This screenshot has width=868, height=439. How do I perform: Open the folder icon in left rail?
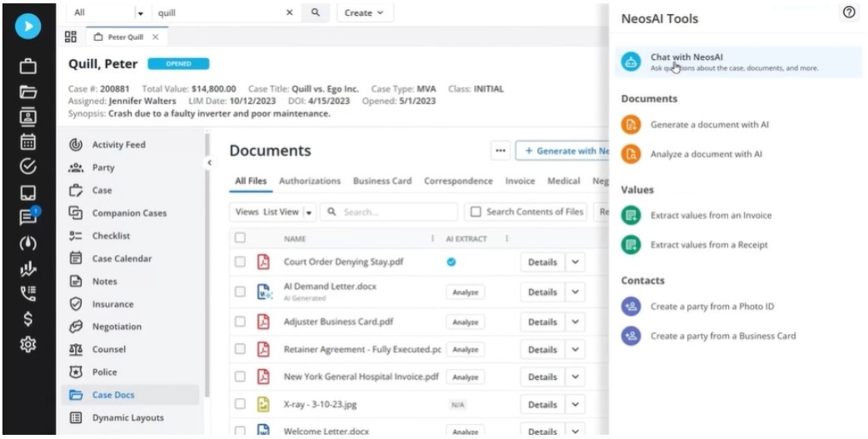pyautogui.click(x=27, y=92)
